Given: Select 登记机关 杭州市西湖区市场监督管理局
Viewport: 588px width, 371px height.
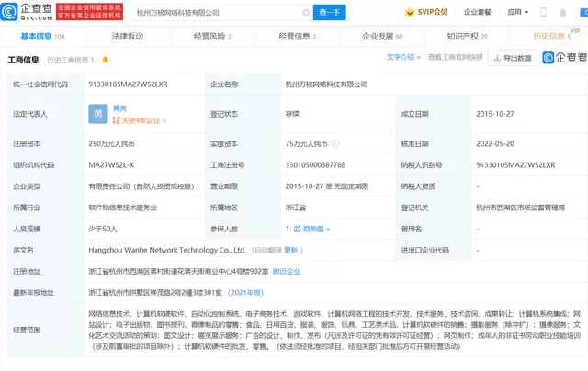Looking at the screenshot, I should [521, 208].
